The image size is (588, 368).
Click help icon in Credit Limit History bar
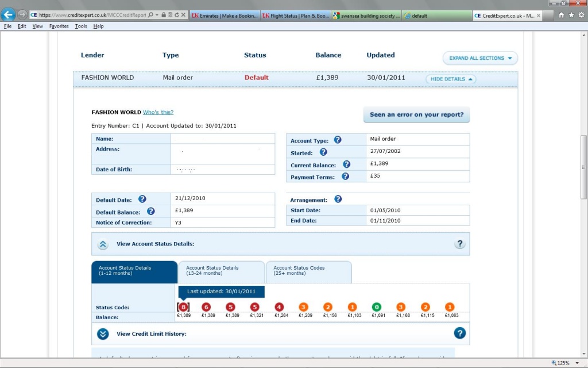[x=459, y=333]
